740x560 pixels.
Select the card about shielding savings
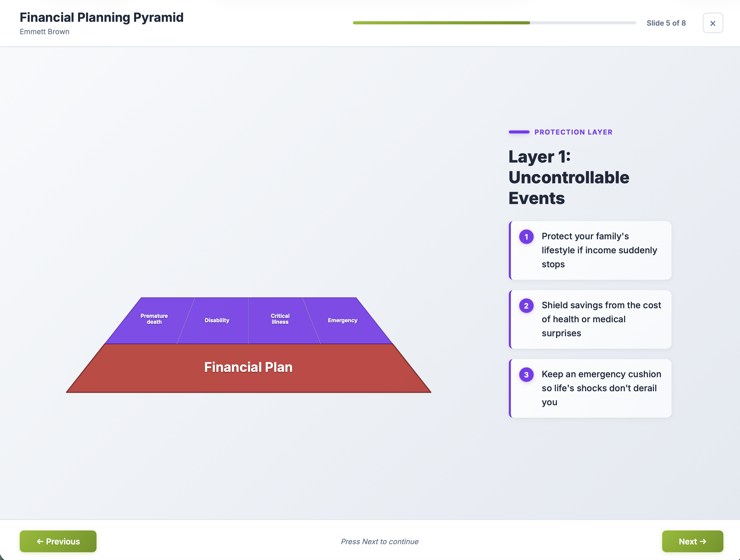(x=590, y=319)
